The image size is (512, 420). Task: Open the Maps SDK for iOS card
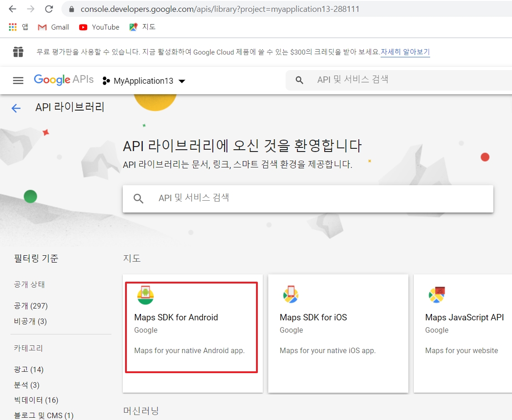click(338, 334)
